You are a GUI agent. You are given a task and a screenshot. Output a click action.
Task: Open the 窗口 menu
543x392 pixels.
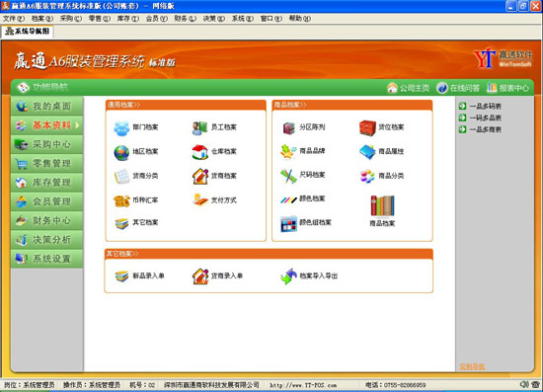pyautogui.click(x=271, y=19)
